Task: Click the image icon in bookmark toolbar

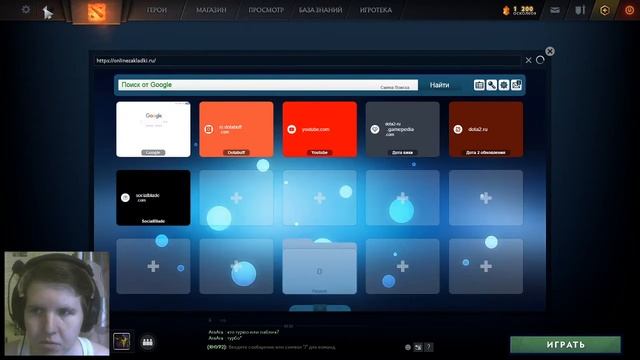Action: [516, 85]
